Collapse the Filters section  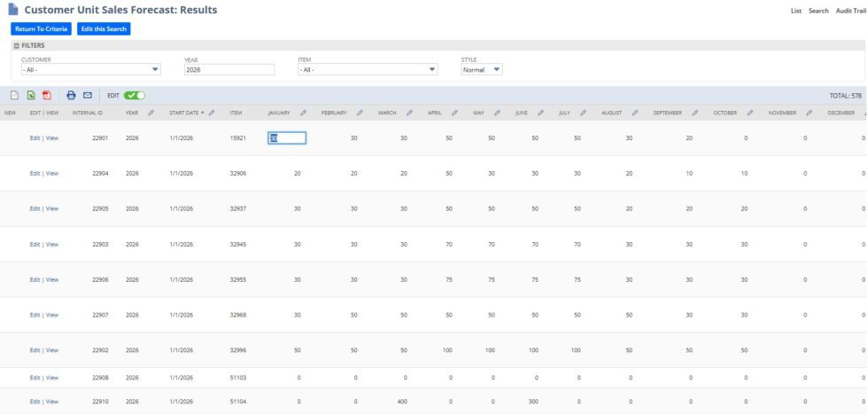pyautogui.click(x=17, y=45)
